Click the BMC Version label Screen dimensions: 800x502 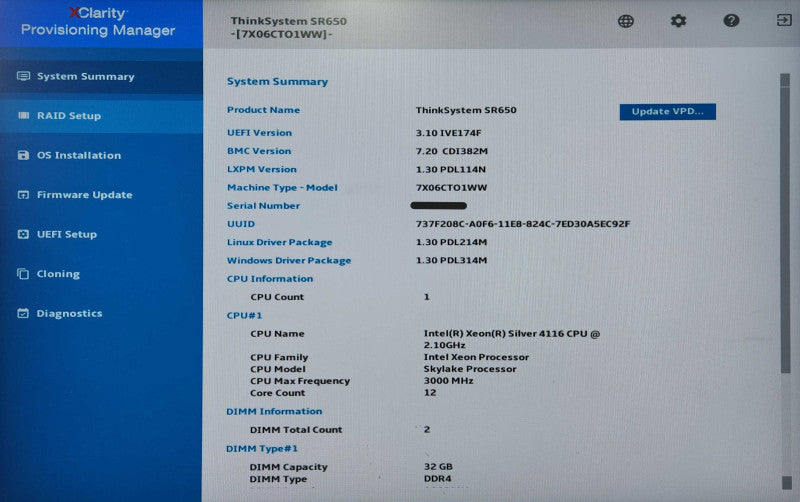tap(259, 151)
